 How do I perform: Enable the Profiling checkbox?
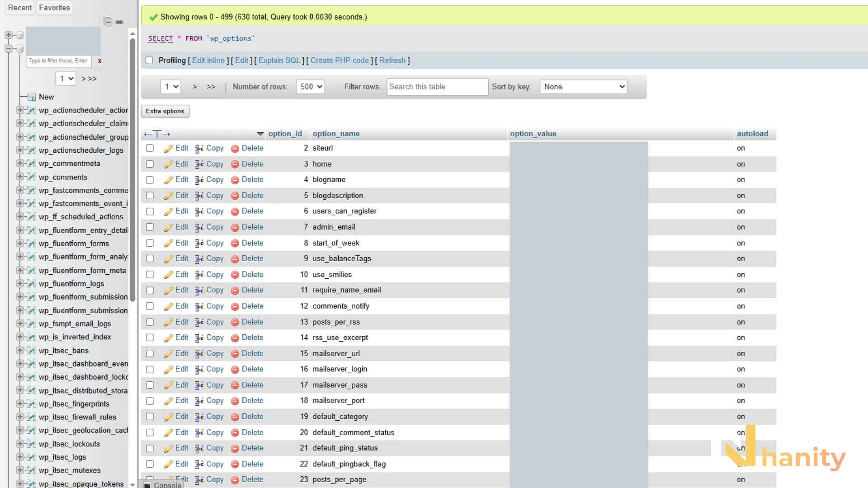pos(149,61)
